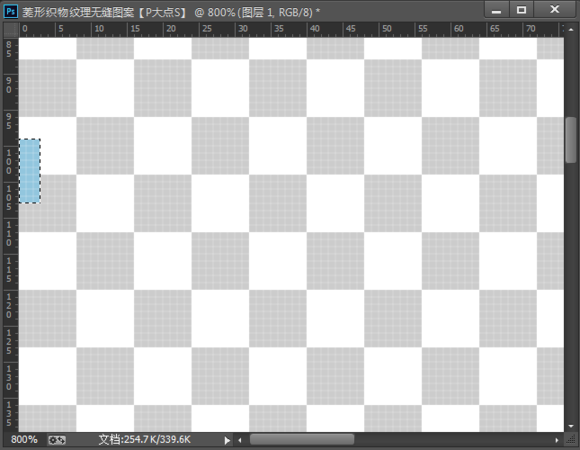The height and width of the screenshot is (450, 580).
Task: Maximize the document window
Action: coord(522,10)
